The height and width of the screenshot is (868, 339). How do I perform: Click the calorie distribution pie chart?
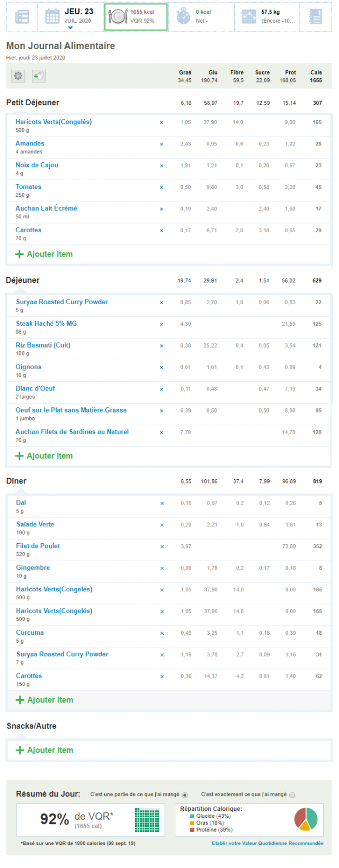[x=306, y=819]
